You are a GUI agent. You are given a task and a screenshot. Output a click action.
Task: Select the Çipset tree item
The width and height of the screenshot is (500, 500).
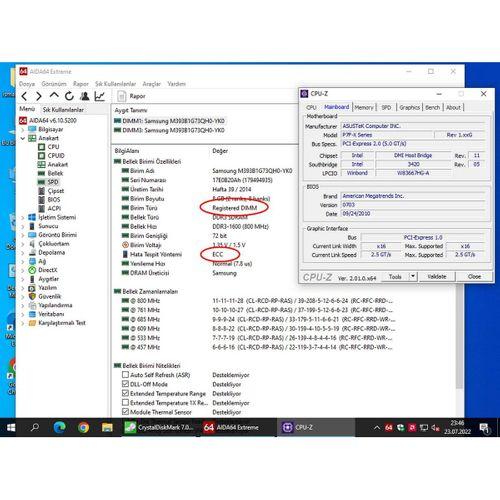point(56,191)
